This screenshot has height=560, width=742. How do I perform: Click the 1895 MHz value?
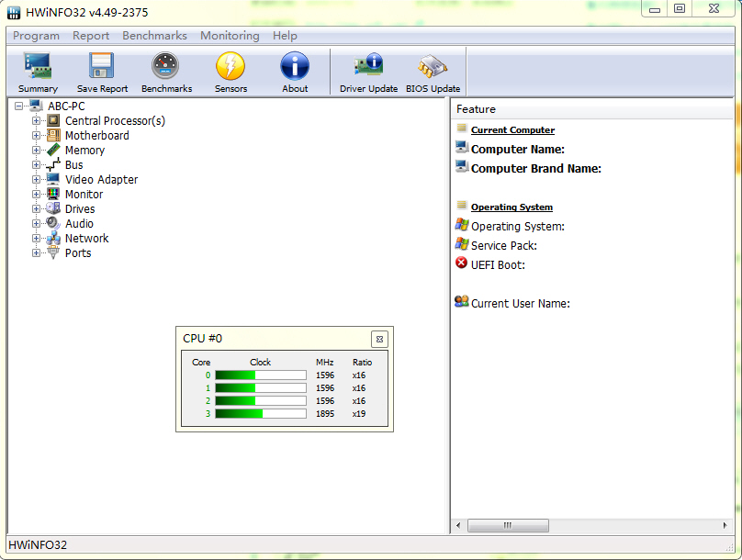(x=325, y=414)
